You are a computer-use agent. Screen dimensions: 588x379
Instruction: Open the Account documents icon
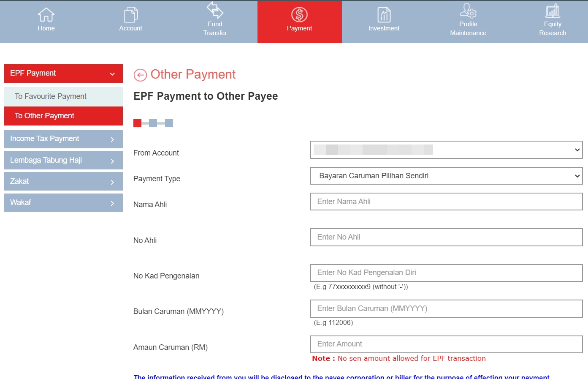(x=130, y=15)
